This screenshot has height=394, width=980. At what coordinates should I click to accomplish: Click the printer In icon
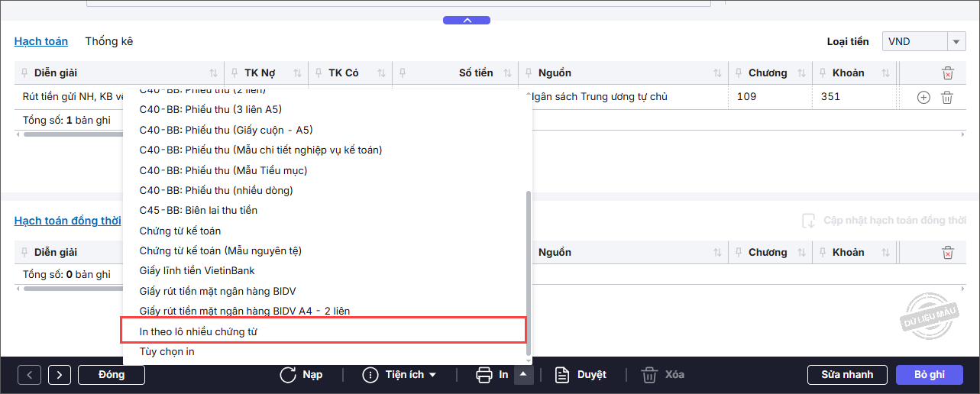[x=484, y=375]
